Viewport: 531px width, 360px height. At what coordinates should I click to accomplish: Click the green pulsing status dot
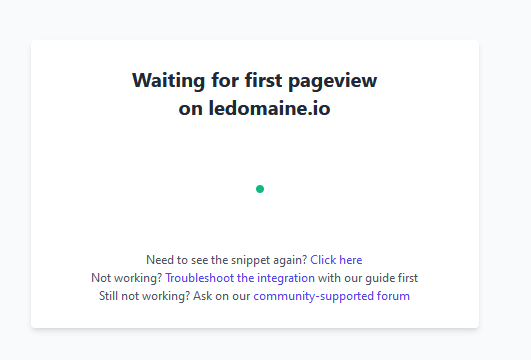260,189
